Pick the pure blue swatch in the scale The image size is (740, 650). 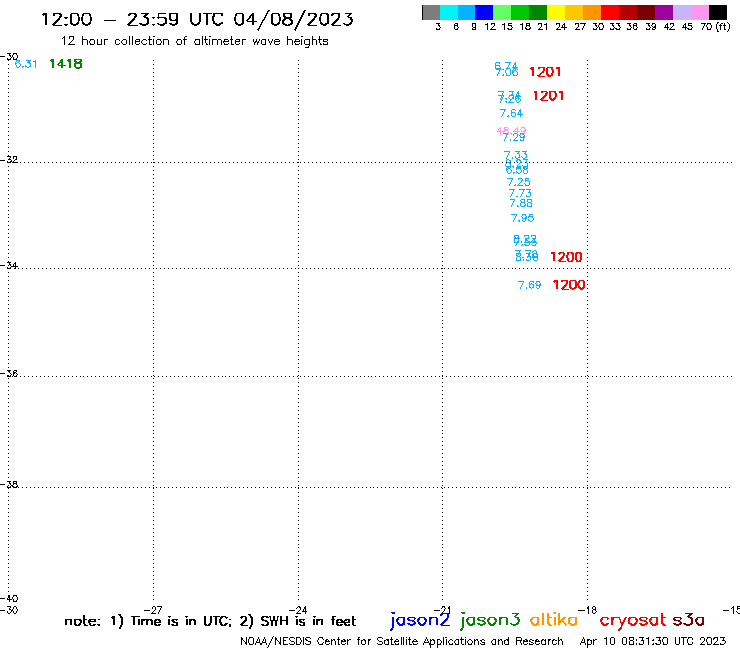pyautogui.click(x=484, y=12)
